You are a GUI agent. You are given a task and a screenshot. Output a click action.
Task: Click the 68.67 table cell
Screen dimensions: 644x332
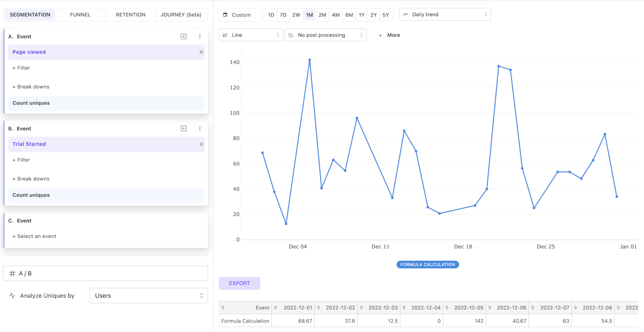[293, 321]
